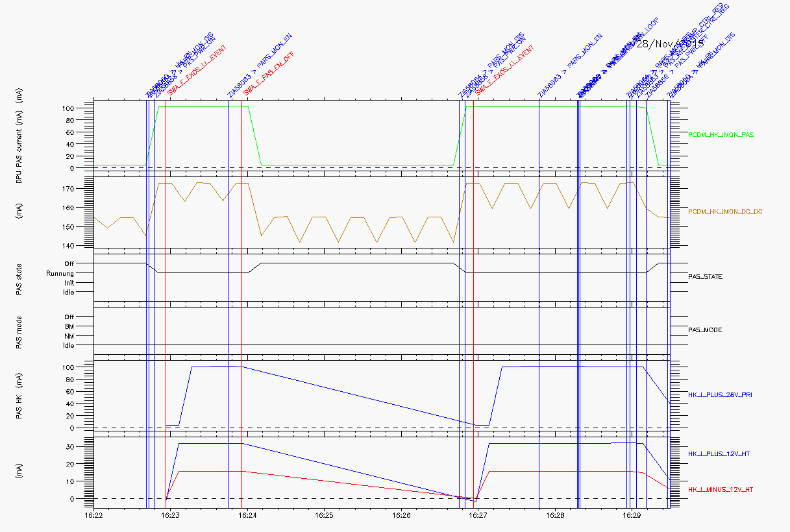Click the 150 y-axis tick label
Image resolution: width=790 pixels, height=532 pixels.
coord(68,227)
